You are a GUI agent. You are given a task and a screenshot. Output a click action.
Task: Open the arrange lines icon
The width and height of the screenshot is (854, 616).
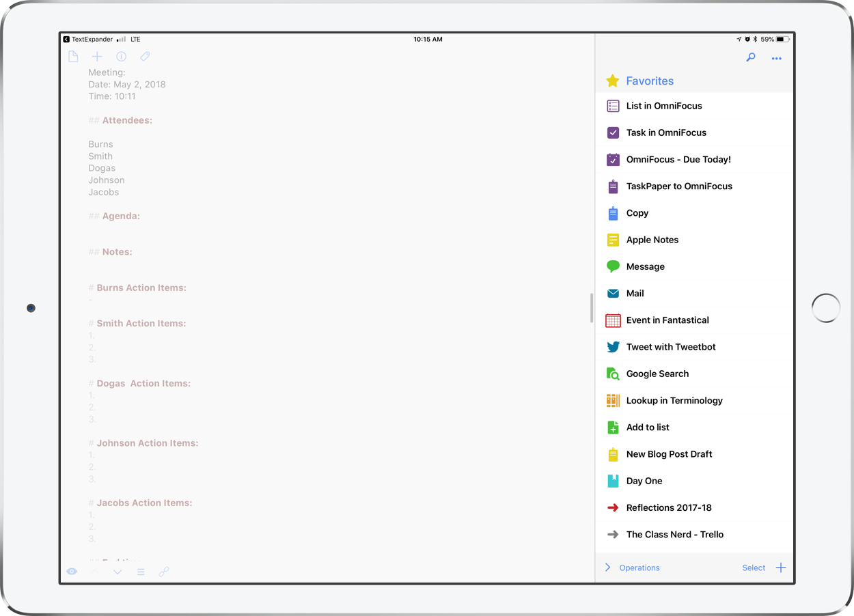point(141,572)
